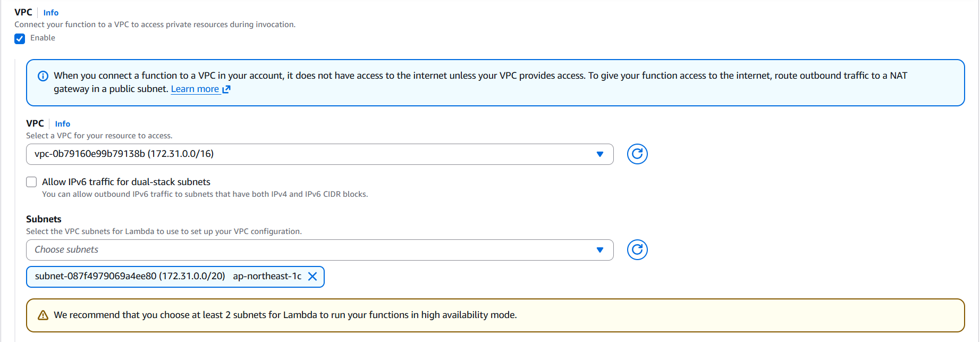Uncheck the Enable VPC checkbox
Image resolution: width=980 pixels, height=342 pixels.
point(20,38)
